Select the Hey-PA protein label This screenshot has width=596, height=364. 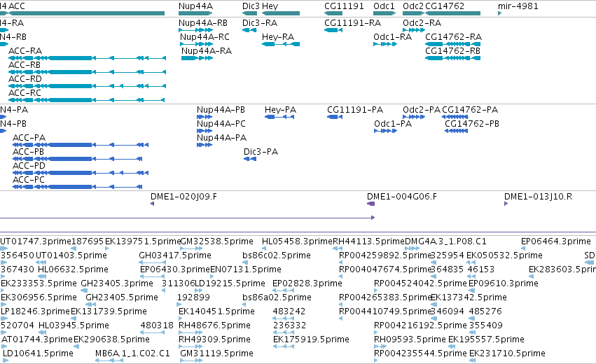click(281, 110)
